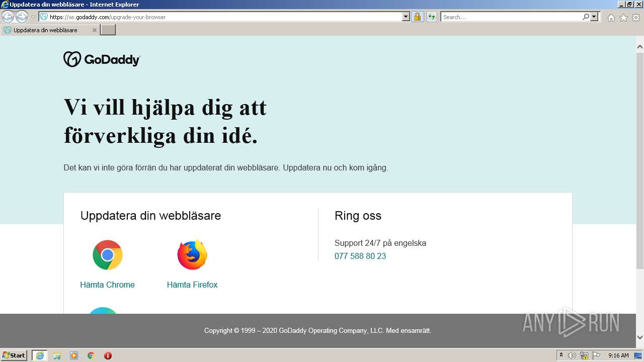Click the Ring oss heading
This screenshot has width=644, height=362.
point(358,216)
